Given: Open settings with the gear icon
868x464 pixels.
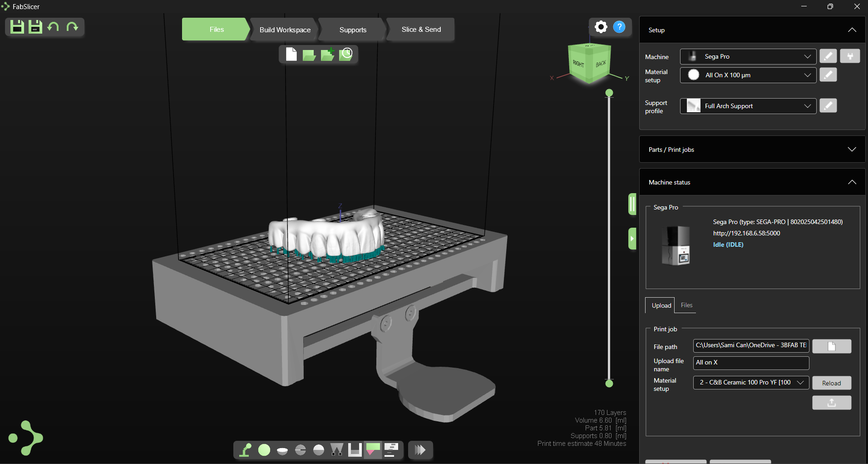Looking at the screenshot, I should (601, 27).
